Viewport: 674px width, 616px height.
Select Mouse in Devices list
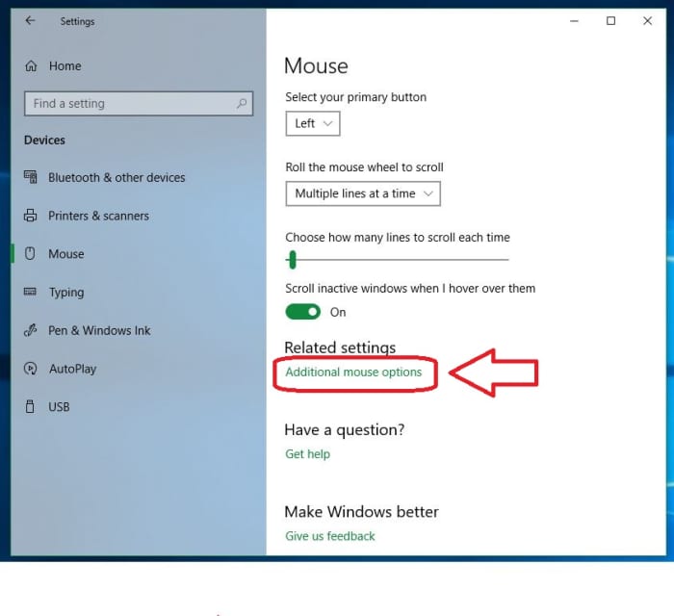(66, 254)
